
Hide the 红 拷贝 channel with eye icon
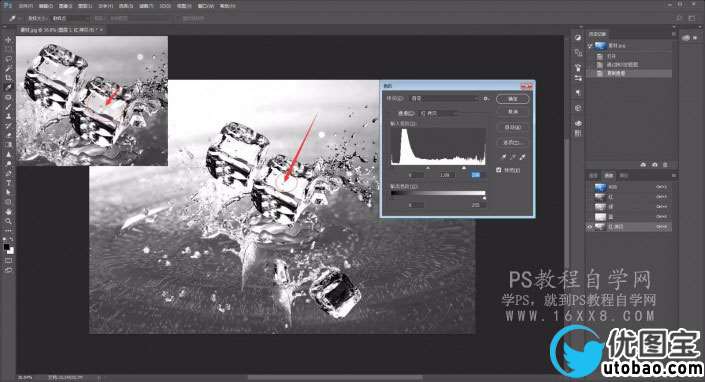click(589, 227)
